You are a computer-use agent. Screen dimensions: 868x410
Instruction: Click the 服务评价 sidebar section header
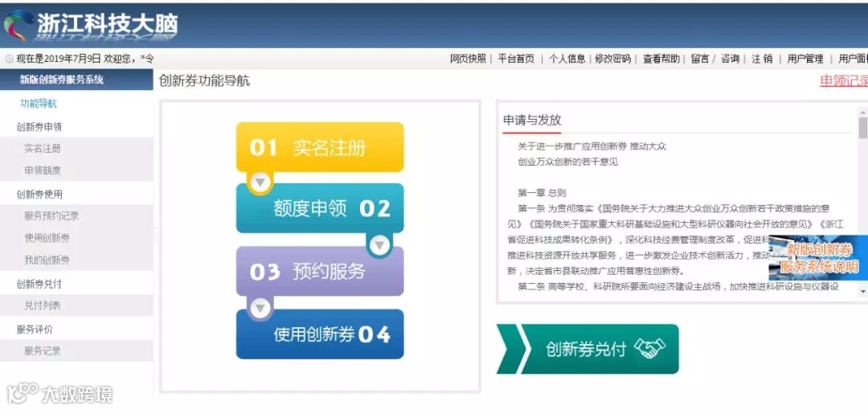click(35, 330)
